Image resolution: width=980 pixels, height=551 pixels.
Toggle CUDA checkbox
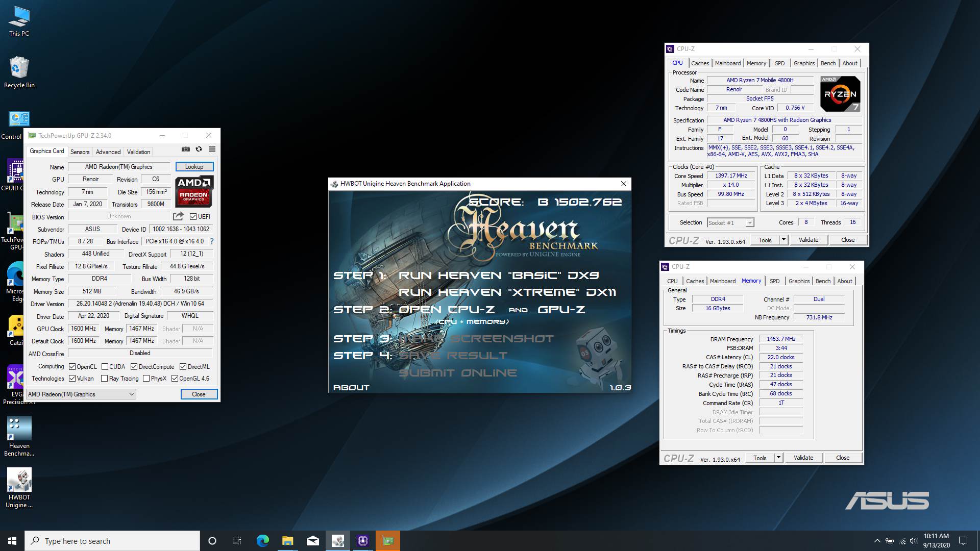pyautogui.click(x=105, y=366)
